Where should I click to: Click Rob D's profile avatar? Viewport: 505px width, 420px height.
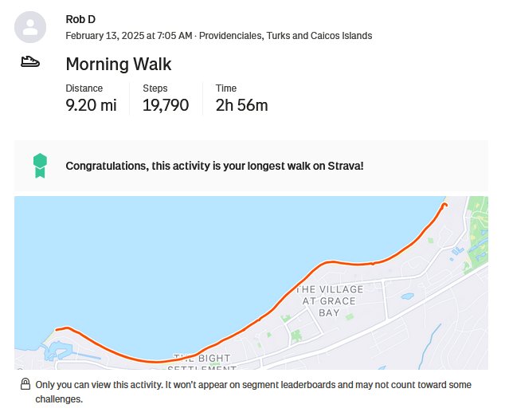(30, 27)
